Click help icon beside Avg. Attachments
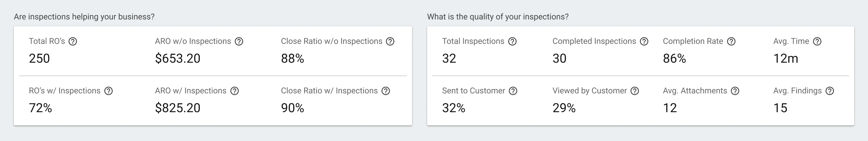Image resolution: width=868 pixels, height=141 pixels. (x=735, y=91)
